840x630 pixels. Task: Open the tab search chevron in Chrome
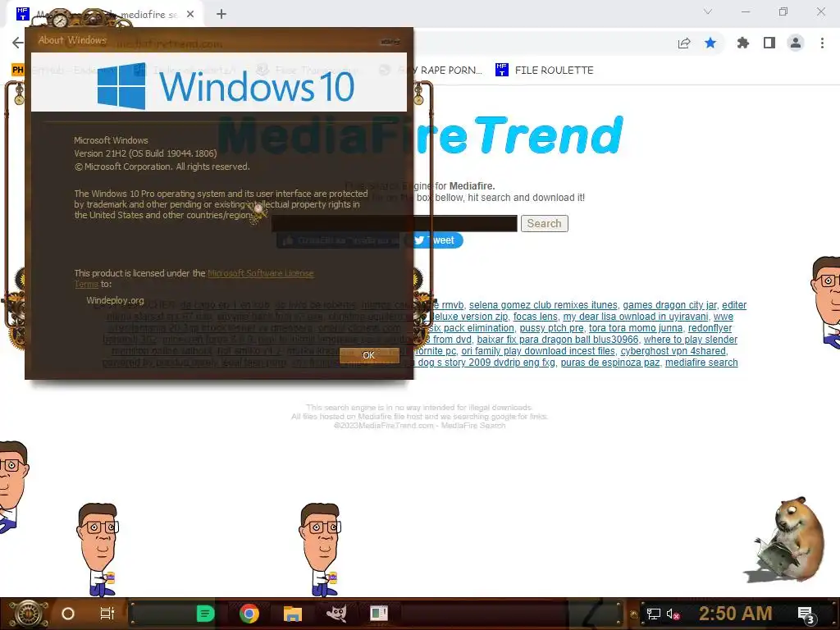[x=708, y=11]
